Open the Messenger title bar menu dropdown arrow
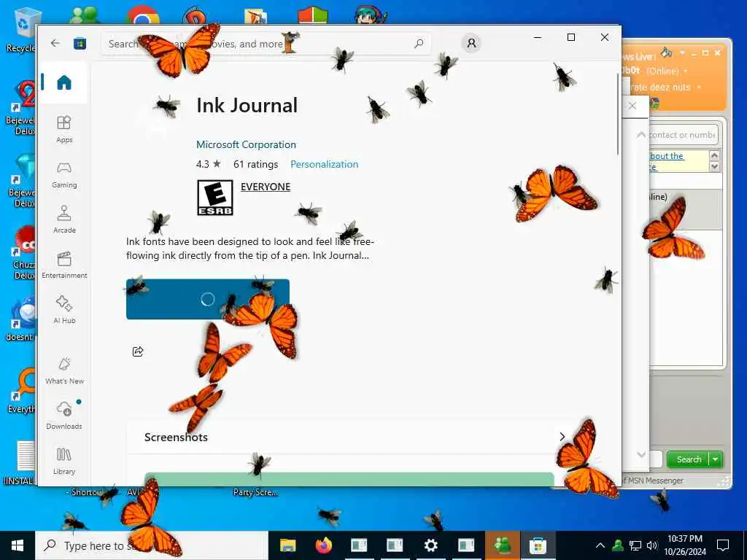 (682, 52)
